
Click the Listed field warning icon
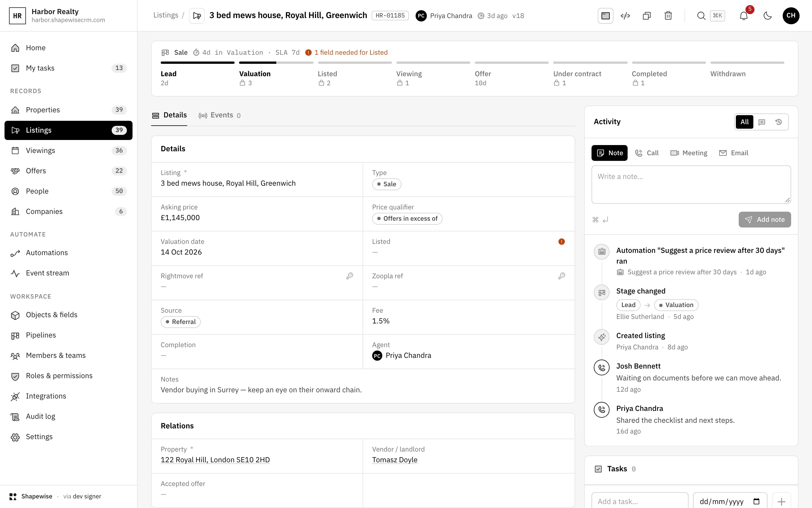click(561, 242)
